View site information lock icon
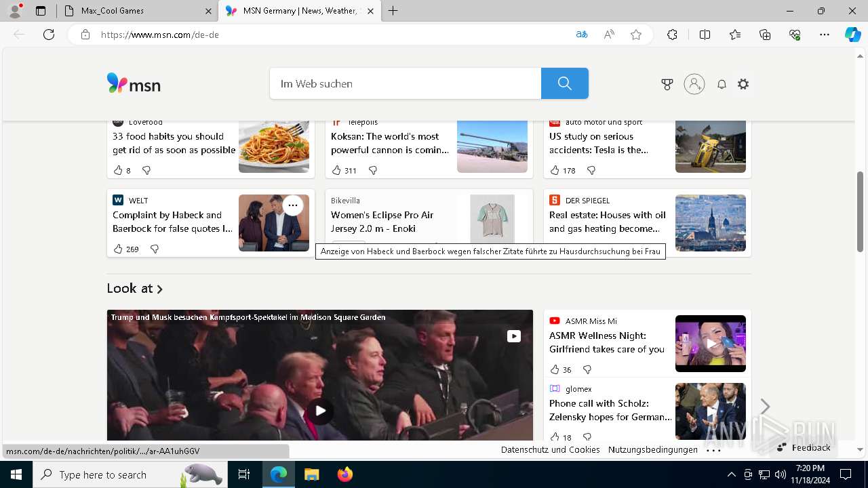Image resolution: width=868 pixels, height=488 pixels. coord(85,35)
